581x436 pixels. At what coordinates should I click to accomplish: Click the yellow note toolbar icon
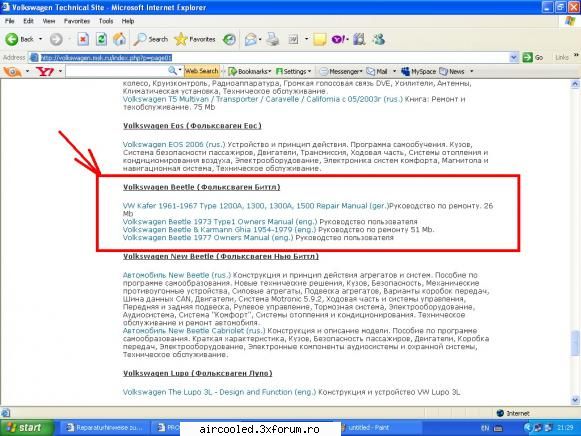(x=319, y=39)
